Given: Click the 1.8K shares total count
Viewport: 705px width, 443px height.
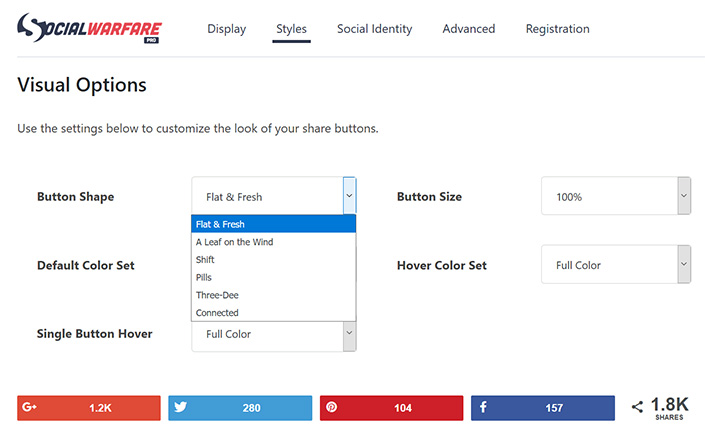Looking at the screenshot, I should [x=669, y=408].
